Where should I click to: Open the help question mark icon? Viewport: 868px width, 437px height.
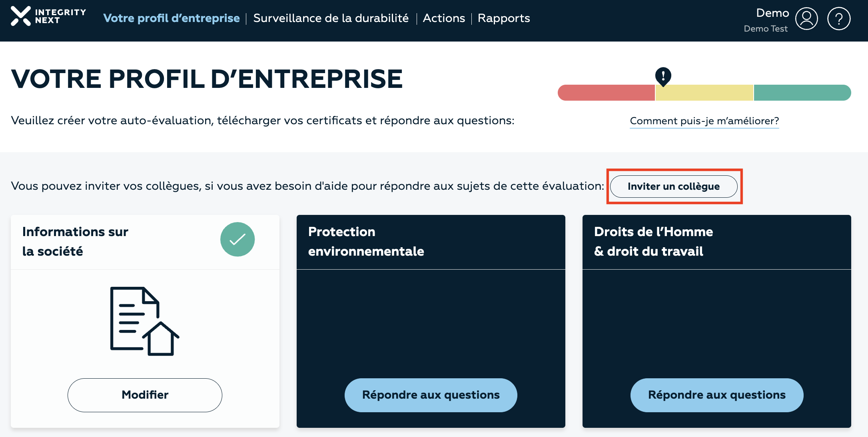(x=839, y=18)
